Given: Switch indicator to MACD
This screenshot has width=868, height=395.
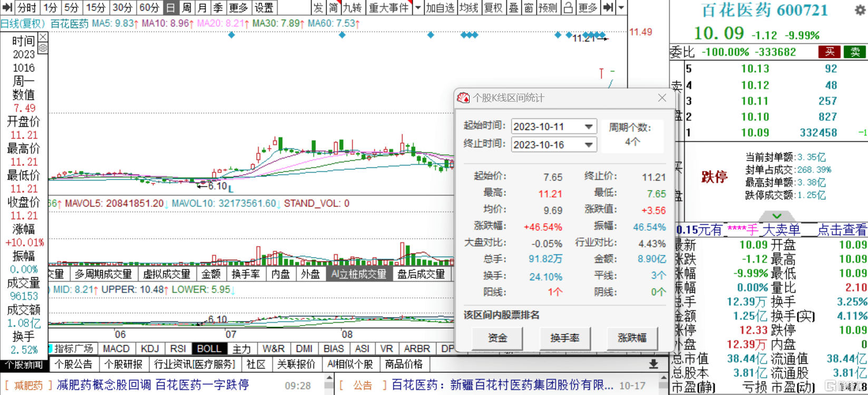Looking at the screenshot, I should 116,349.
